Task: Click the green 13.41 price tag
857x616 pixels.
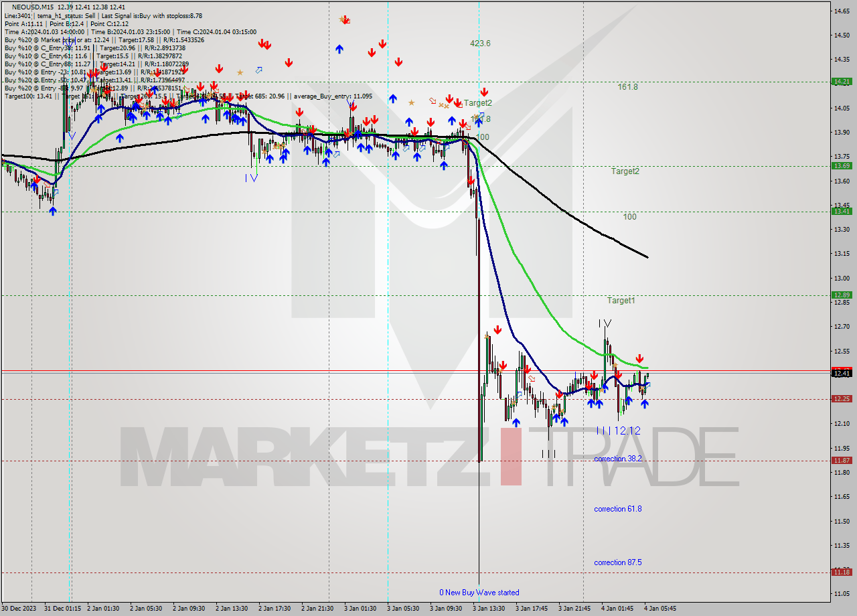Action: pos(841,212)
